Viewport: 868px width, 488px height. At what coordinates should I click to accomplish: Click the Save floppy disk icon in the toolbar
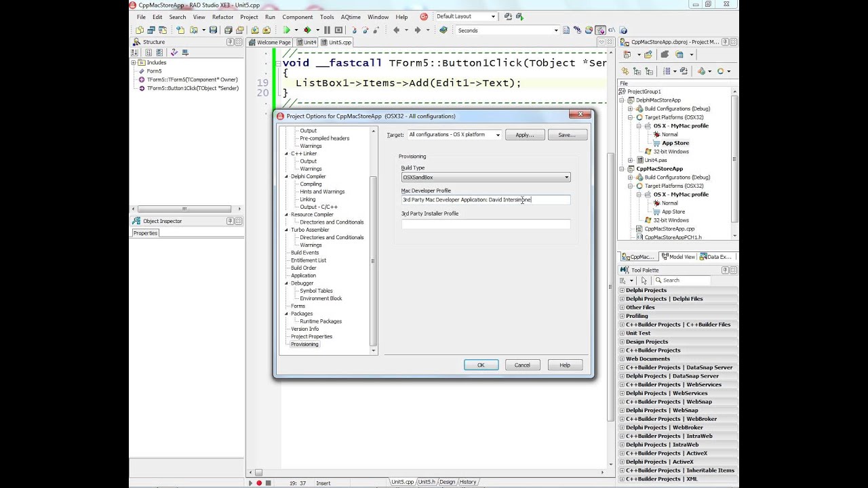tap(213, 30)
